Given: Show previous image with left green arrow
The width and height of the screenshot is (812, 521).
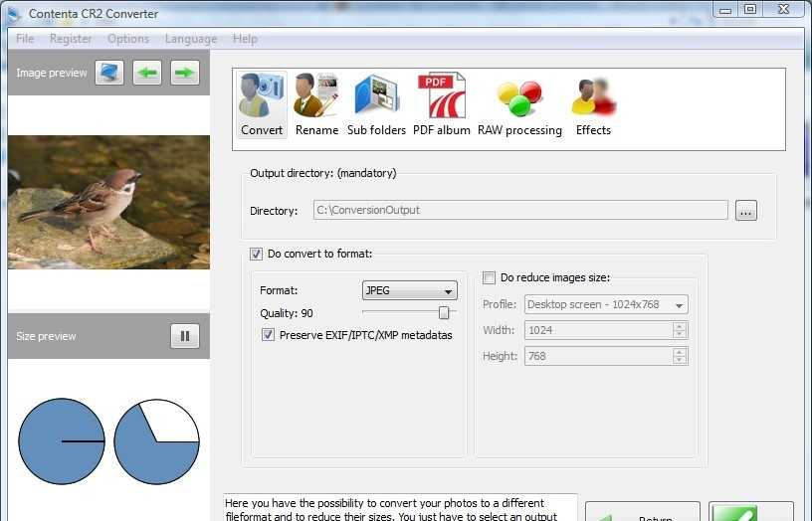Looking at the screenshot, I should click(x=147, y=73).
